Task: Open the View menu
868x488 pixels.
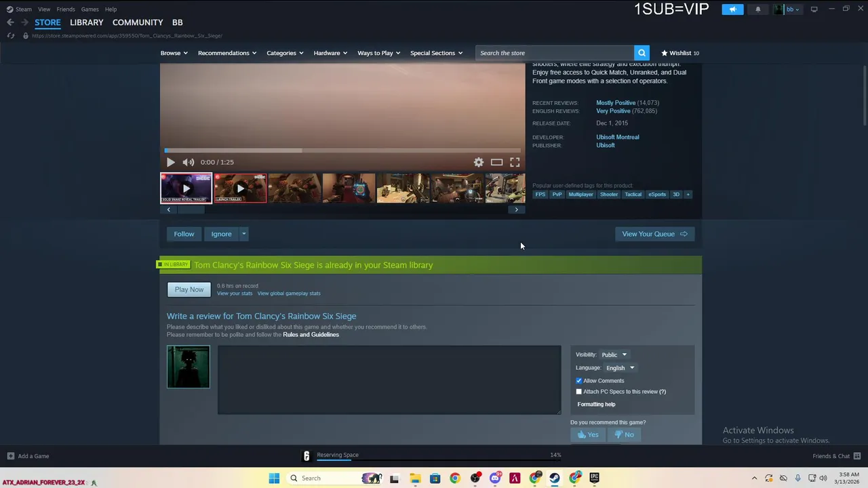Action: pyautogui.click(x=44, y=9)
